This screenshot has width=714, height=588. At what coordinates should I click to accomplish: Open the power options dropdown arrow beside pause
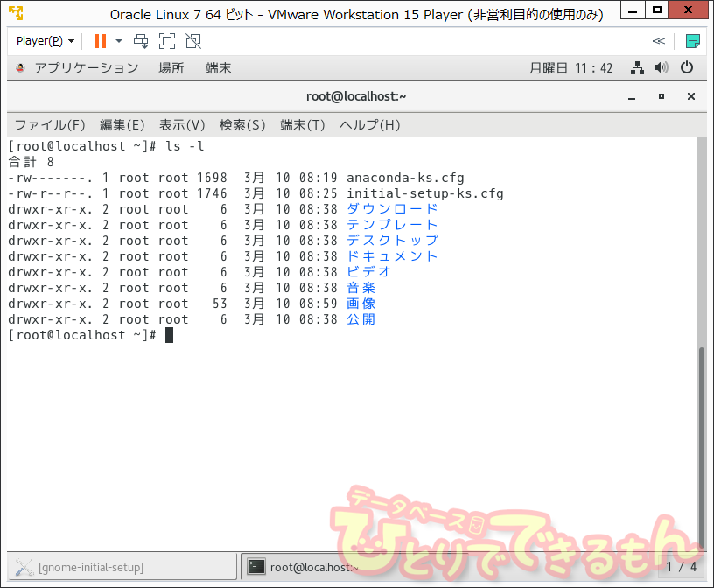(x=119, y=41)
